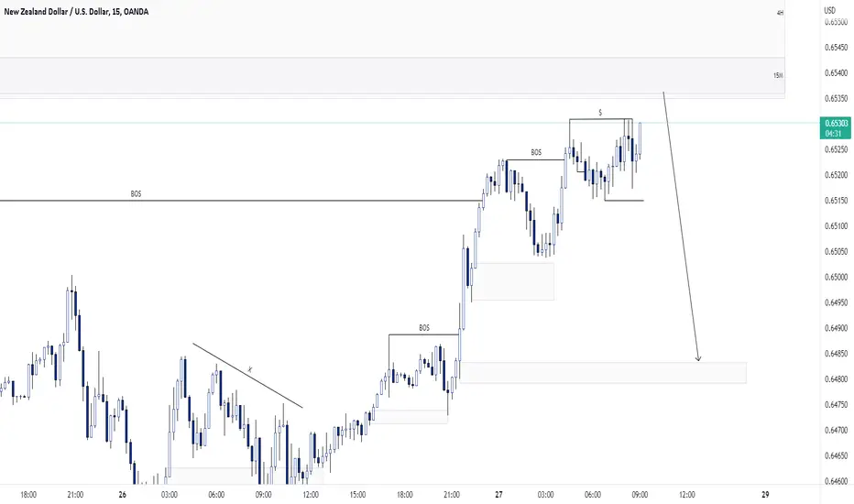854x504 pixels.
Task: Select the small rectangle zone below 0.65050 swing low
Action: pyautogui.click(x=513, y=281)
